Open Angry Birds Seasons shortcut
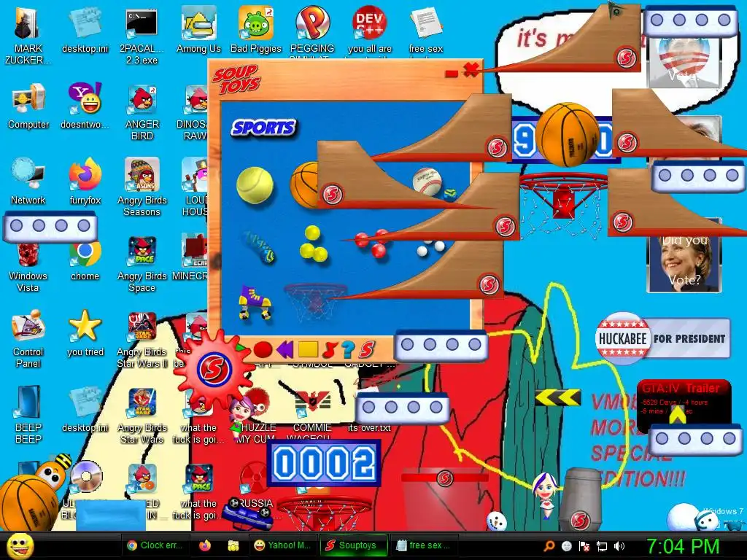Viewport: 747px width, 560px height. tap(142, 188)
